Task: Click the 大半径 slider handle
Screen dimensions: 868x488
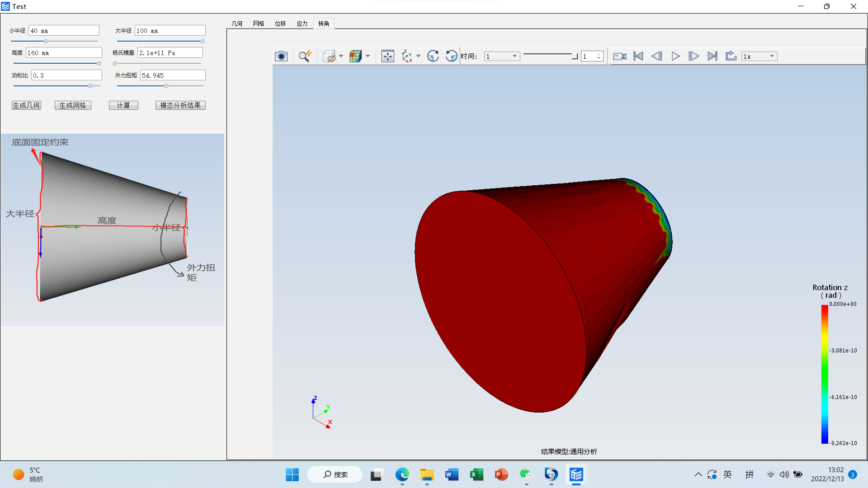Action: point(203,42)
